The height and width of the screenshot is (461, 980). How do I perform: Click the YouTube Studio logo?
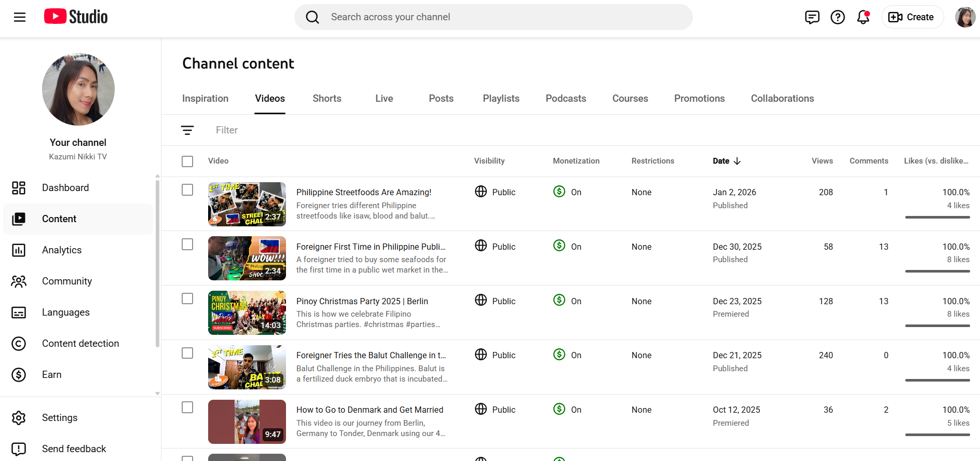76,17
